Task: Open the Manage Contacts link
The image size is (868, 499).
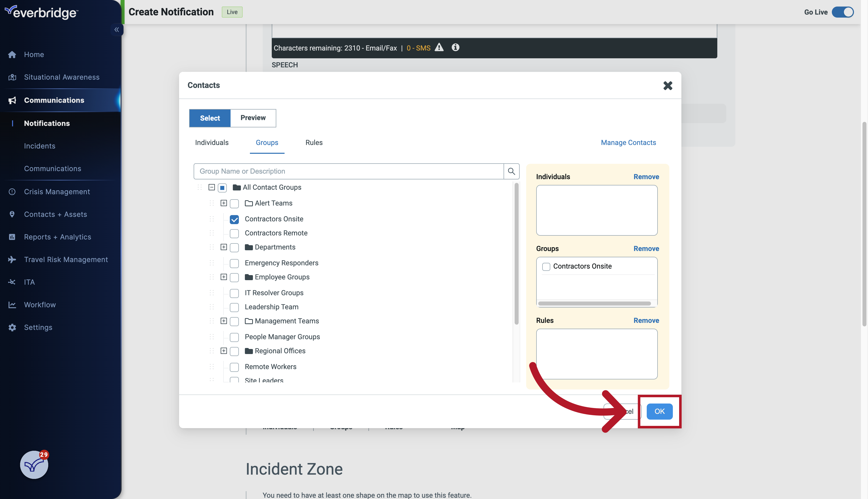Action: (x=628, y=142)
